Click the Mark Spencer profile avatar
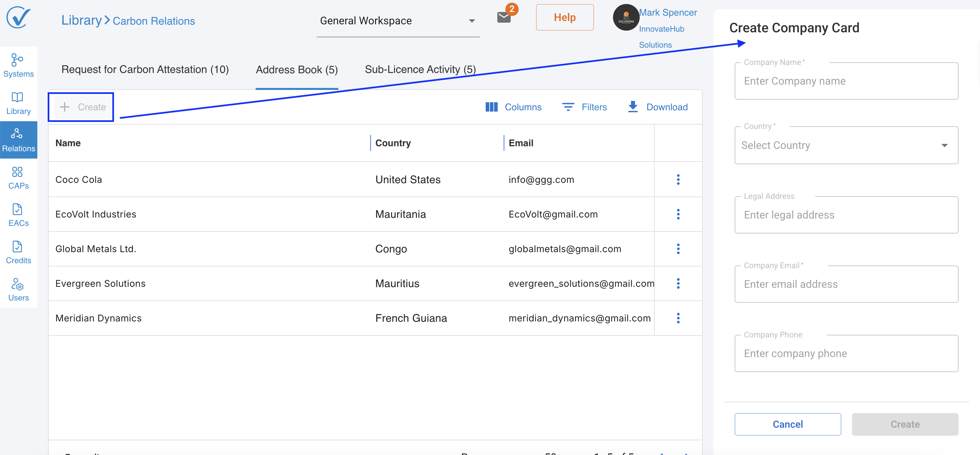Image resolution: width=980 pixels, height=455 pixels. tap(626, 17)
